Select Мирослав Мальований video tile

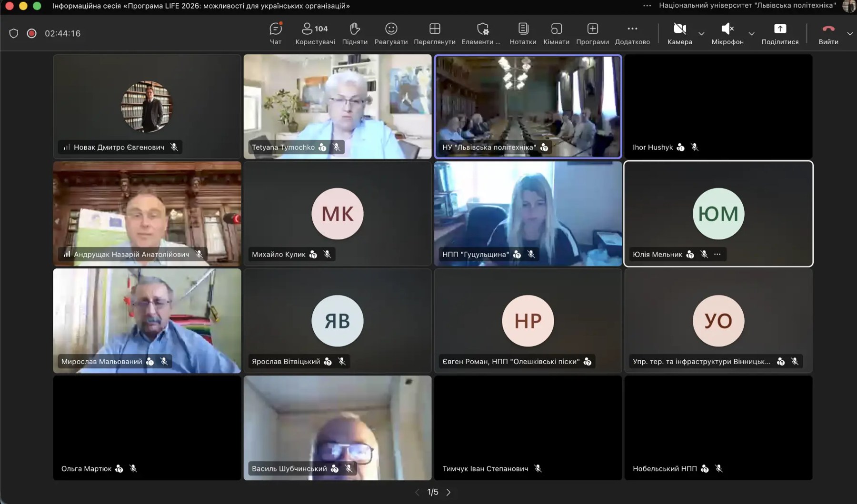pos(147,320)
